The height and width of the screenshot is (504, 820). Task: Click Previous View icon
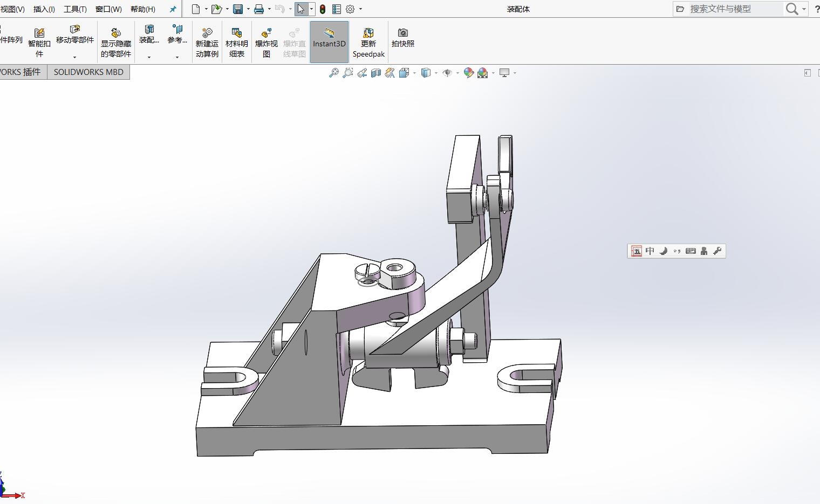point(362,73)
